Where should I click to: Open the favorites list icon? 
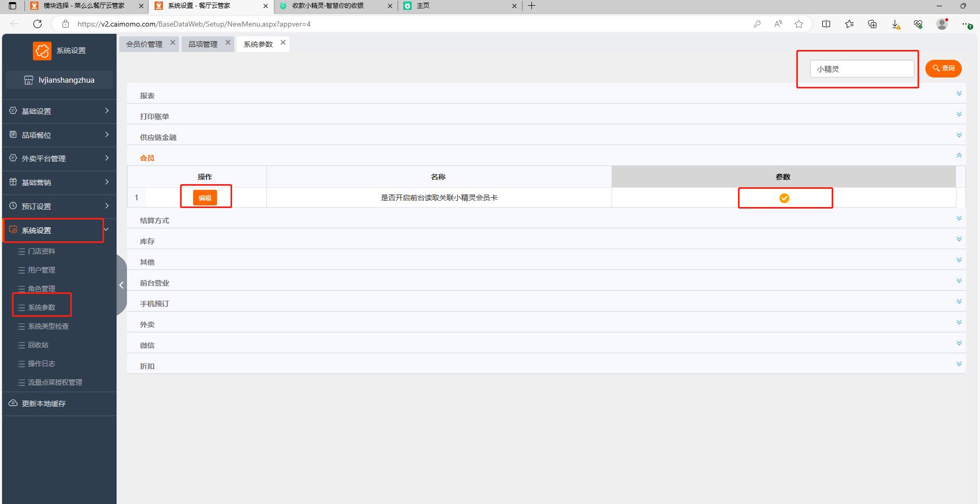coord(849,24)
